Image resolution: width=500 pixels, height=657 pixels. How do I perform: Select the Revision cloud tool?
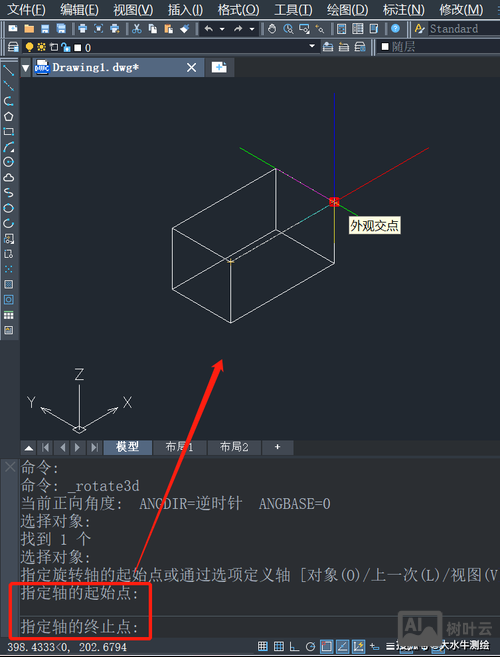pos(8,178)
